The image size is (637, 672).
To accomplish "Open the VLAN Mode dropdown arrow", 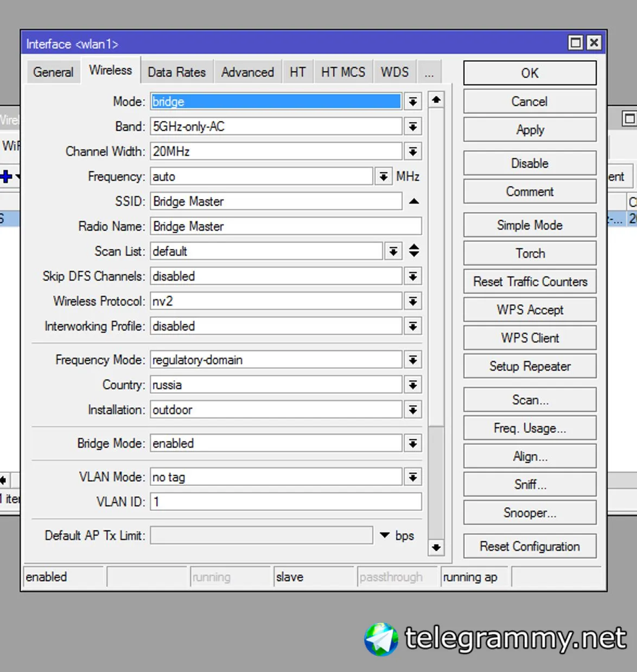I will [413, 477].
